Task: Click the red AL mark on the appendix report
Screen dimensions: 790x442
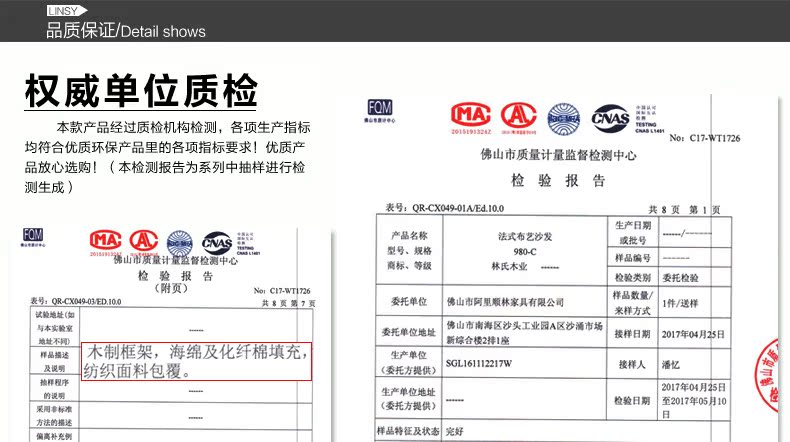Action: 144,241
